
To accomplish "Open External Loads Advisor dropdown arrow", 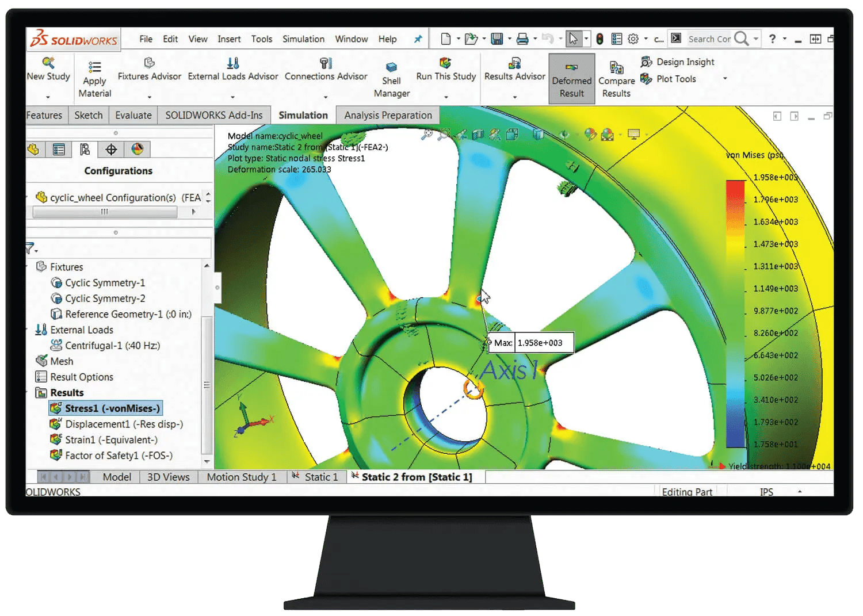I will tap(232, 97).
